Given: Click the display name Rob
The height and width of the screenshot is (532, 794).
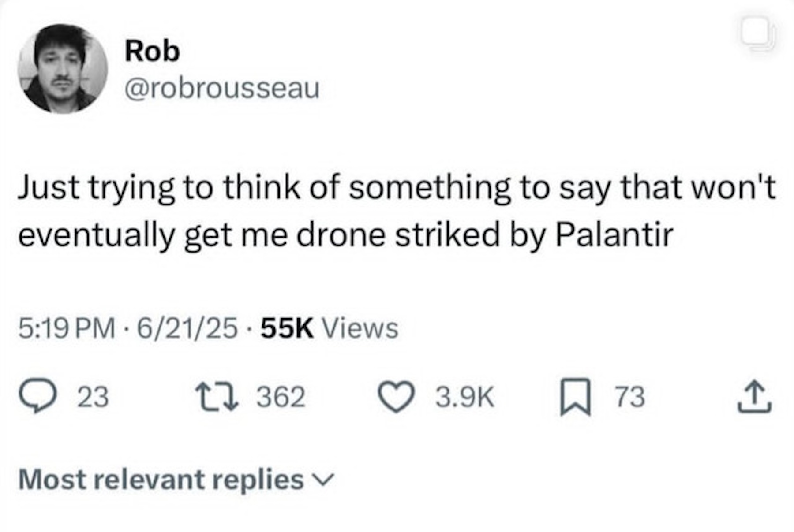Looking at the screenshot, I should pos(152,51).
